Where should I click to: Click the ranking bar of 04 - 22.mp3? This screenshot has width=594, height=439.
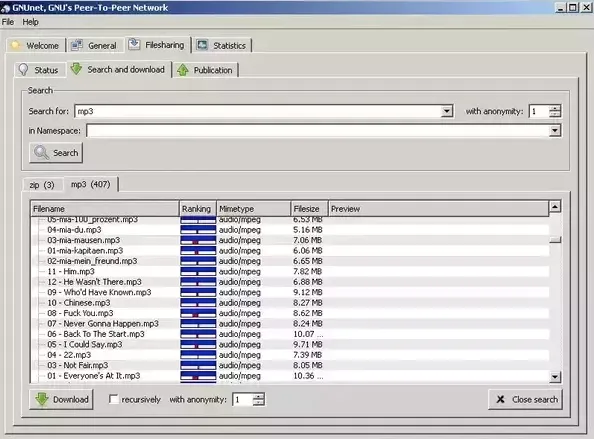(198, 355)
